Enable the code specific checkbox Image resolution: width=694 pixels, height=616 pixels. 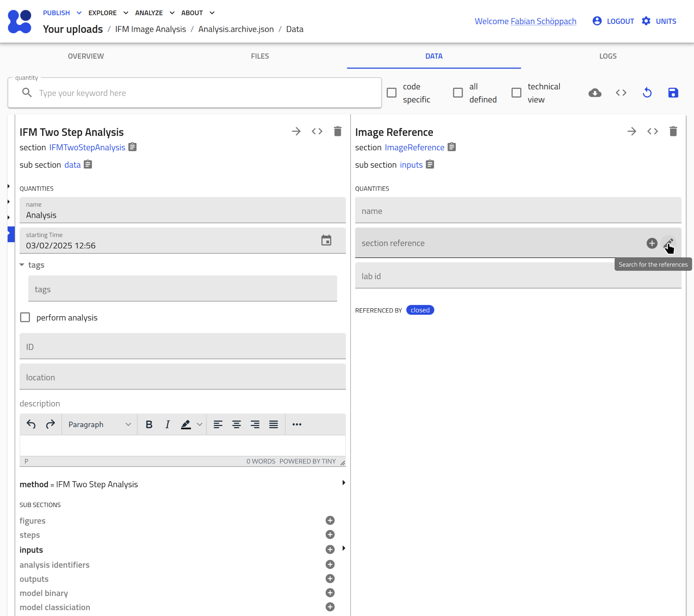[392, 93]
